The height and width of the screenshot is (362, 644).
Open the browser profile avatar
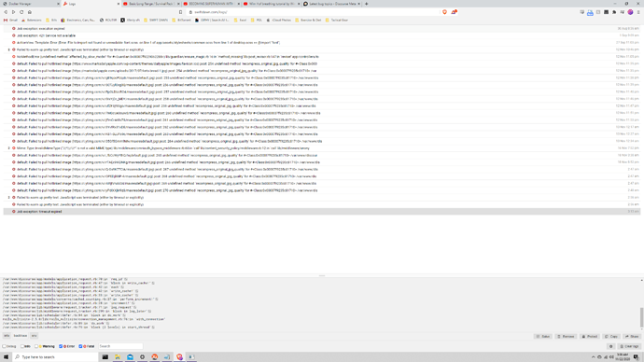pyautogui.click(x=630, y=12)
